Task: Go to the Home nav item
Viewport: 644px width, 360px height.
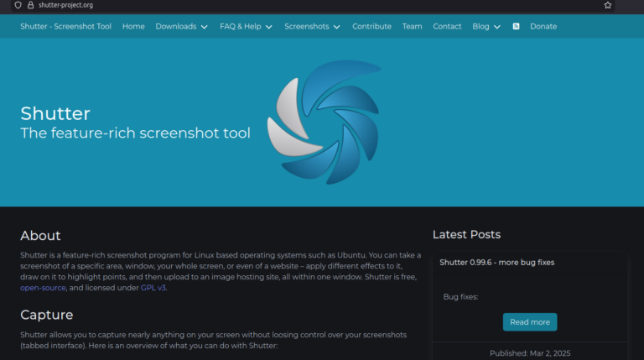Action: (x=133, y=26)
